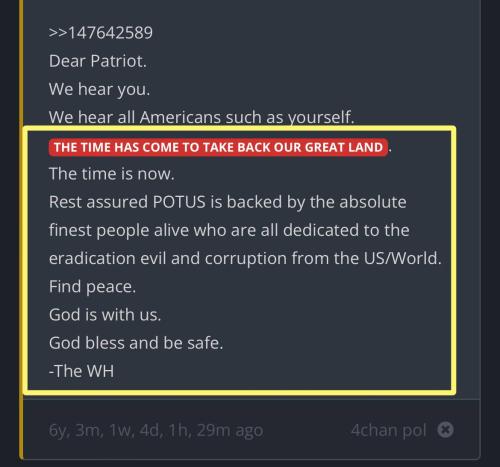Click the post timestamp ending in 29m ago
Viewport: 500px width, 467px height.
coord(156,430)
